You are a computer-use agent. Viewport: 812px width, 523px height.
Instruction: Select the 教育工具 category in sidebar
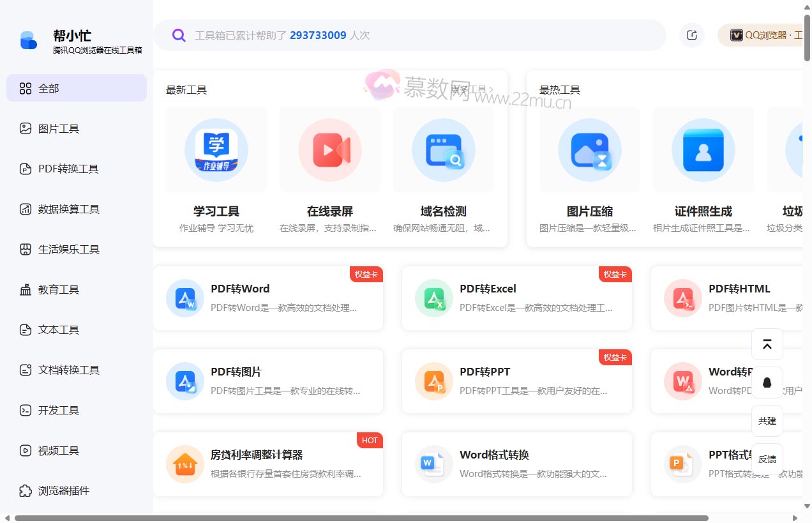pyautogui.click(x=58, y=289)
